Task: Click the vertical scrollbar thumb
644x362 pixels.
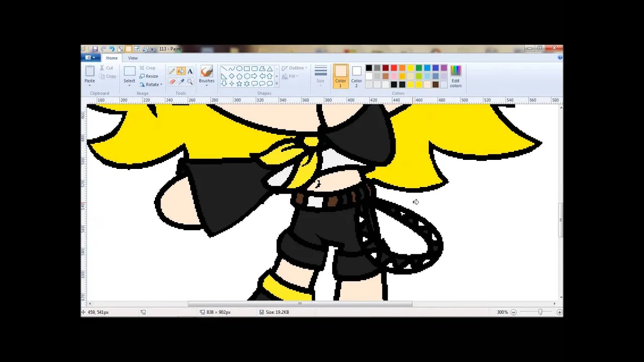Action: 560,220
